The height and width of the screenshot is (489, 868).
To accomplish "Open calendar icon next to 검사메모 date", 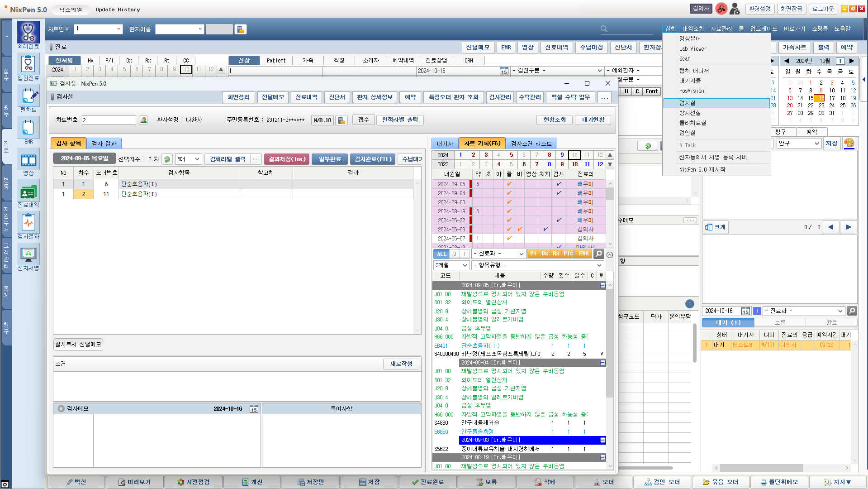I will [254, 409].
